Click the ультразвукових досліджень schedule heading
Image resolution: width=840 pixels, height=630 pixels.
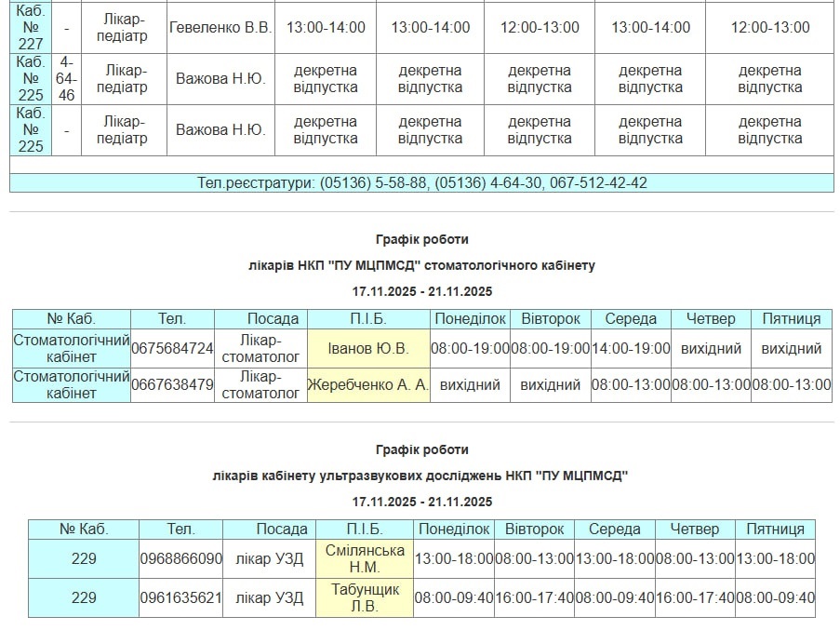point(421,476)
